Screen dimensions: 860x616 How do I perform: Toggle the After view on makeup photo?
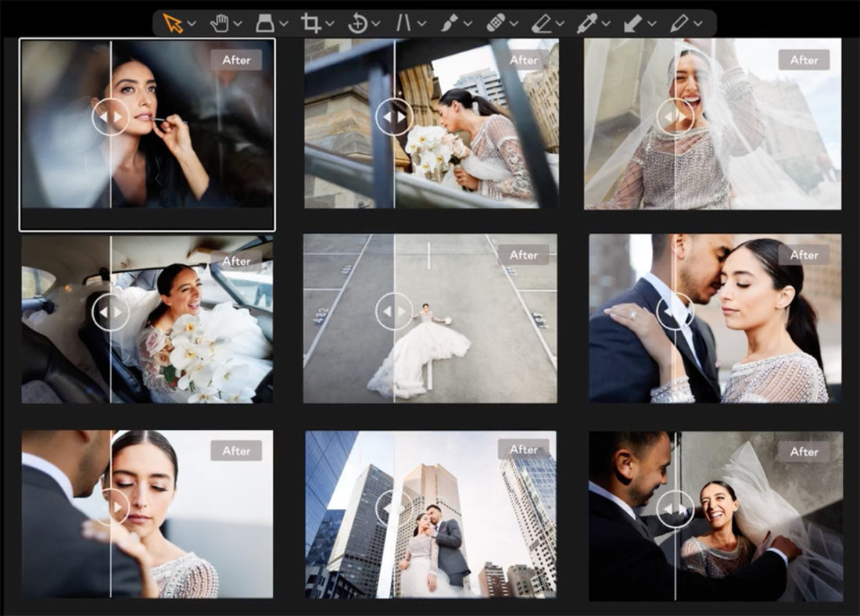coord(237,59)
